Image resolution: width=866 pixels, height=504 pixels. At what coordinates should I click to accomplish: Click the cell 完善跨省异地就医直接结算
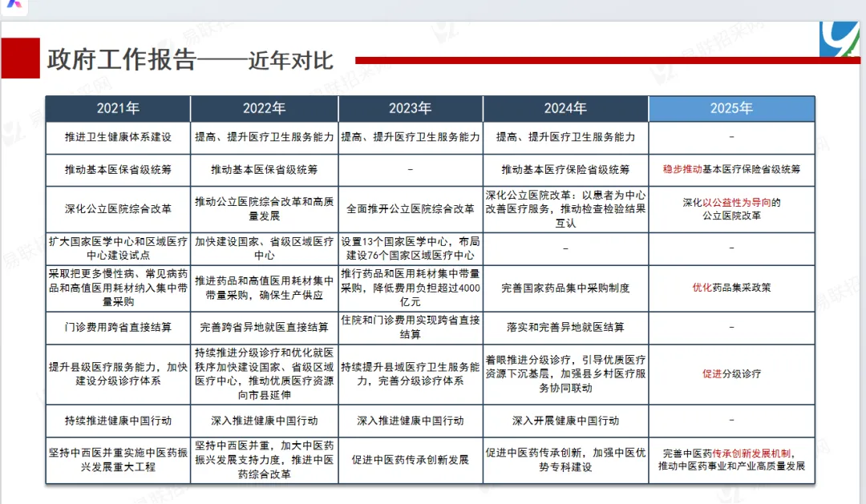point(264,328)
